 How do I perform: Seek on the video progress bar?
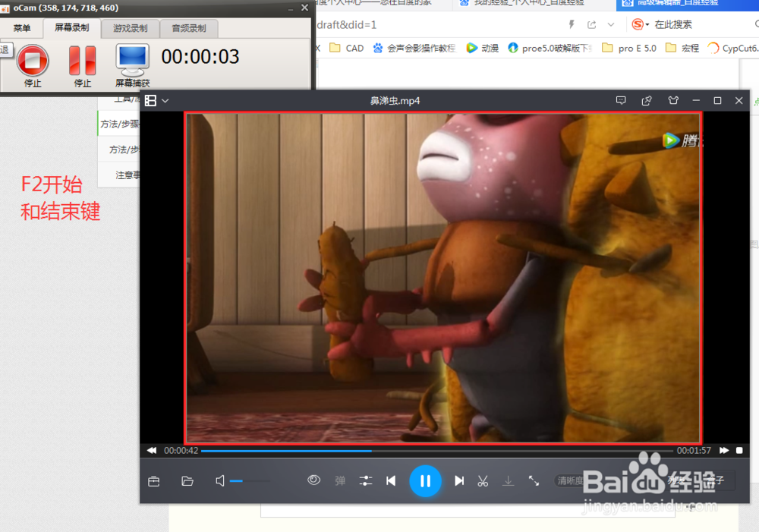(436, 451)
